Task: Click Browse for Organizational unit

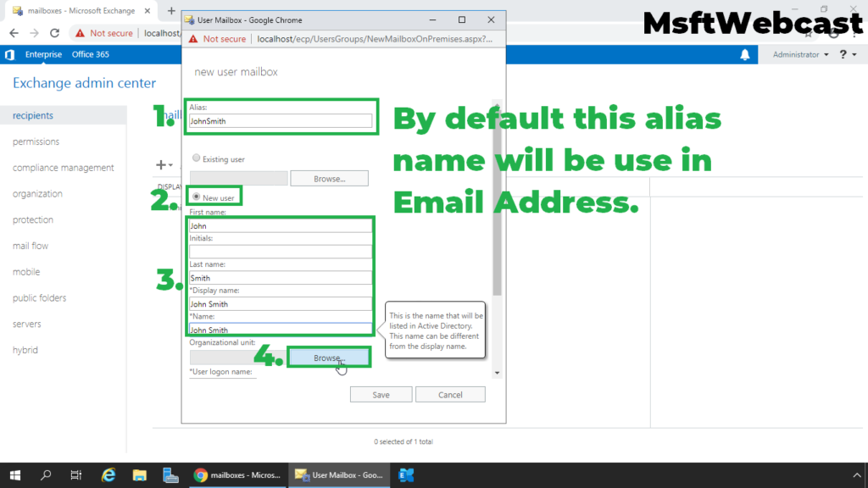Action: click(x=330, y=358)
